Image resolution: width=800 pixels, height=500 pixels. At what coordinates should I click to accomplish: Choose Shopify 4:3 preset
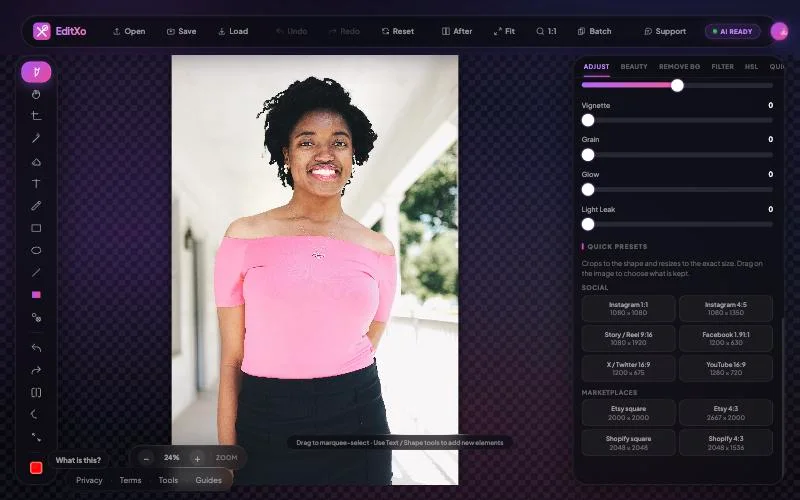726,443
